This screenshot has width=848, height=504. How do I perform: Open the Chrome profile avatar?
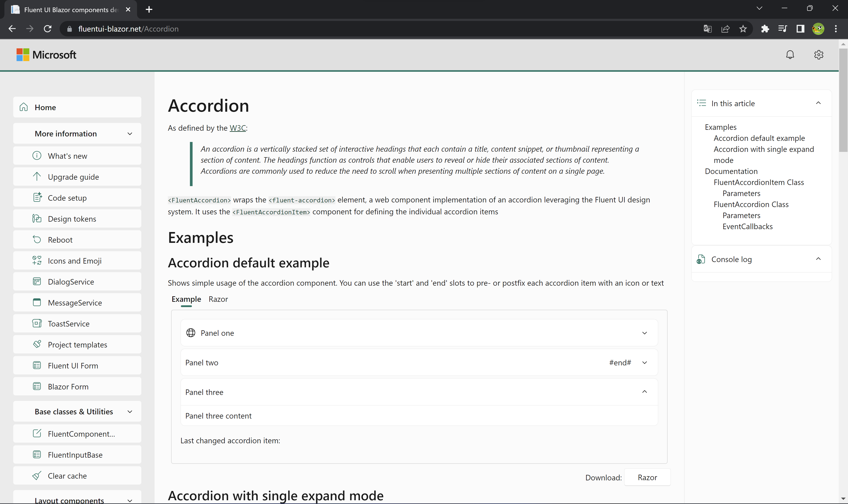[818, 29]
